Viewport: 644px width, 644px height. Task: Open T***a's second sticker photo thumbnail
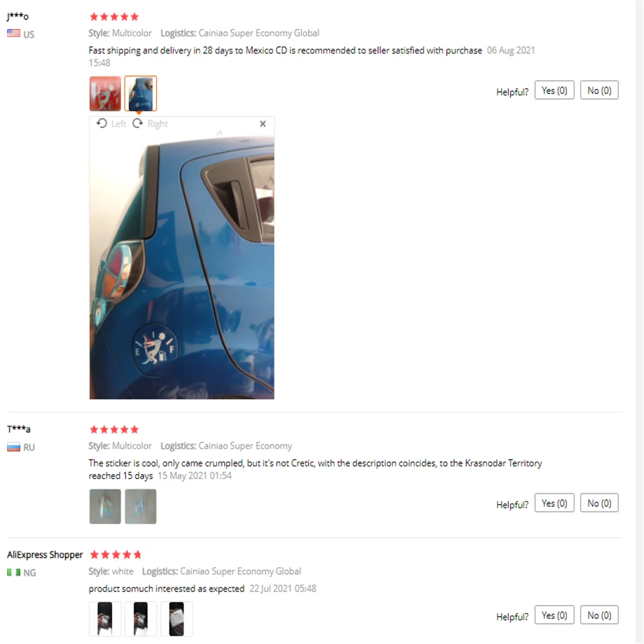click(140, 506)
